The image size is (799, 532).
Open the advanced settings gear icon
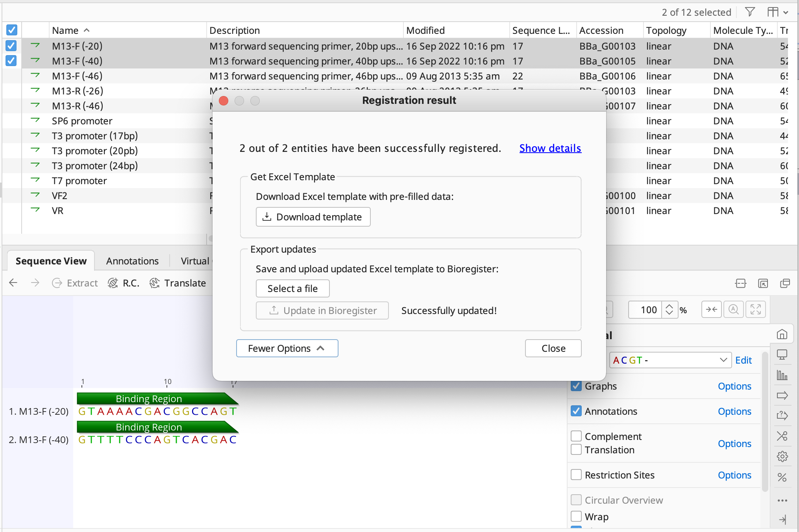tap(782, 456)
